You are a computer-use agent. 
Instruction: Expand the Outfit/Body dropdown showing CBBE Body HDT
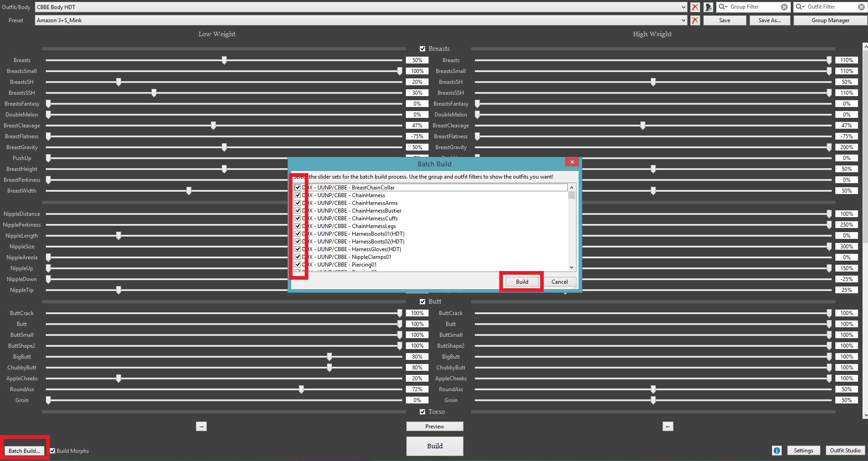click(x=683, y=7)
